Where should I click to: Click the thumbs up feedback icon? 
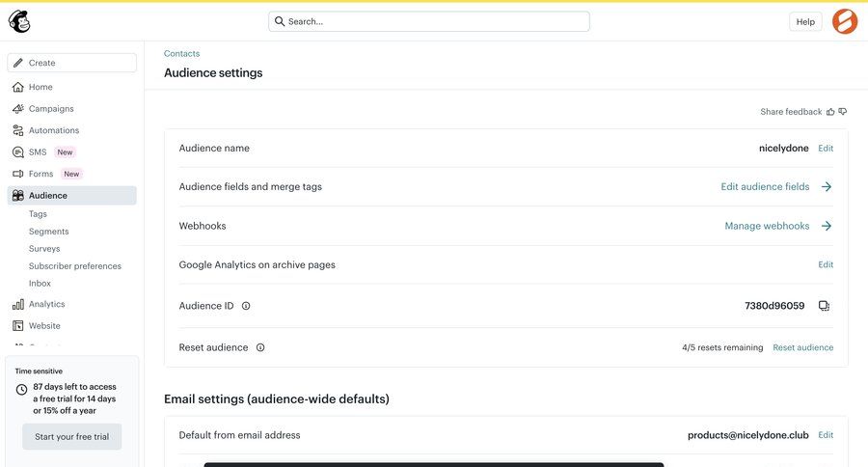830,112
